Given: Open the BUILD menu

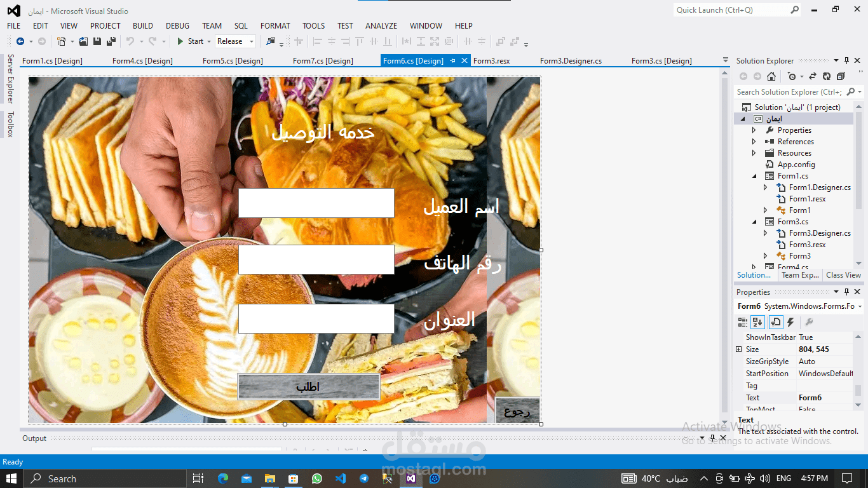Looking at the screenshot, I should [x=143, y=26].
